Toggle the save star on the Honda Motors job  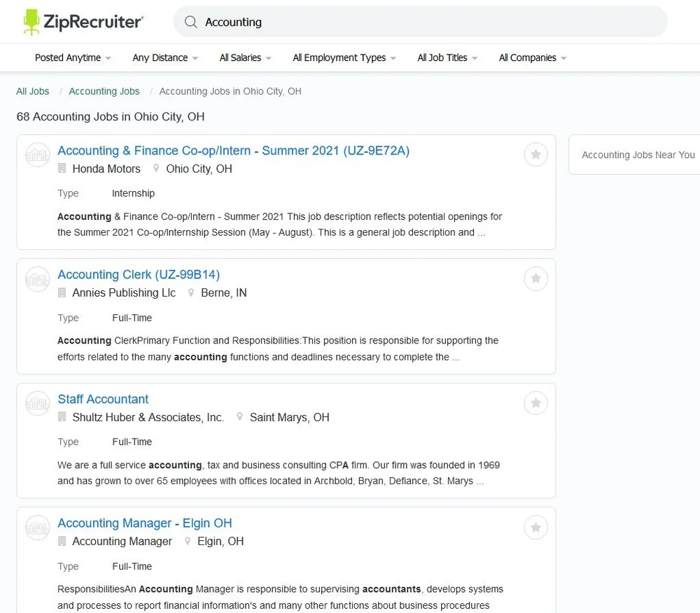point(535,155)
